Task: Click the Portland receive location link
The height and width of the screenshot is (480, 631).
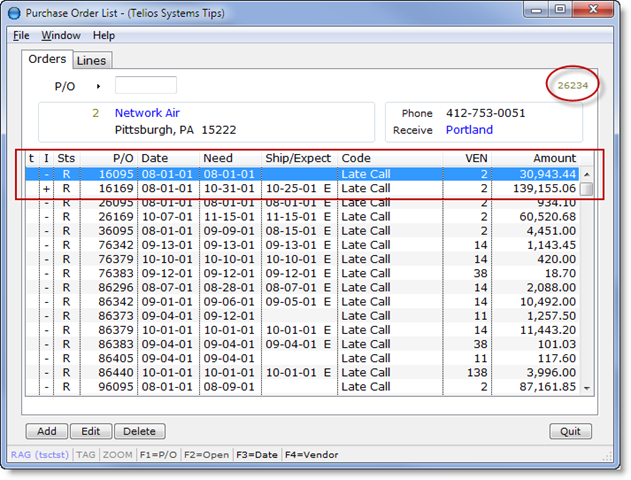Action: [x=469, y=130]
